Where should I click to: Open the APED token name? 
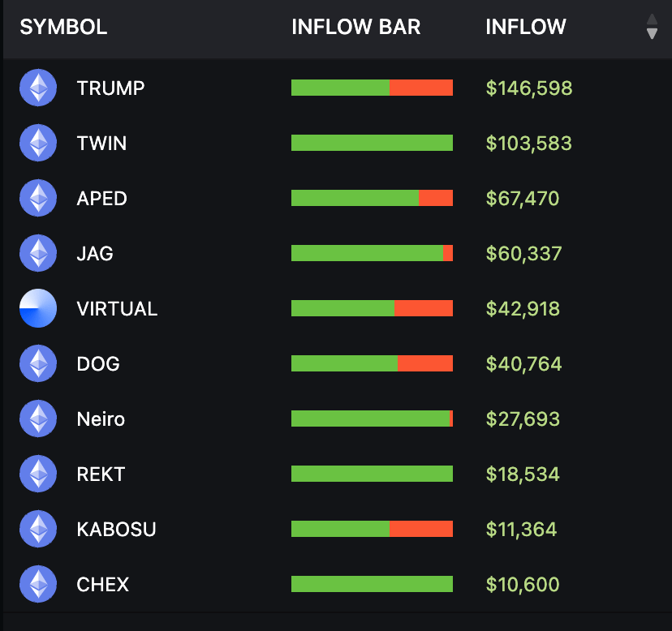point(102,199)
